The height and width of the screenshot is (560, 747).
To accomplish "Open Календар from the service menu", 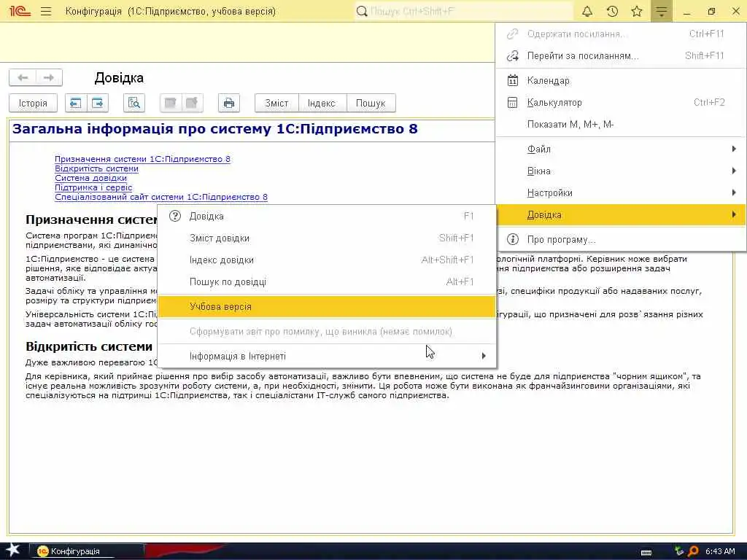I will click(621, 80).
